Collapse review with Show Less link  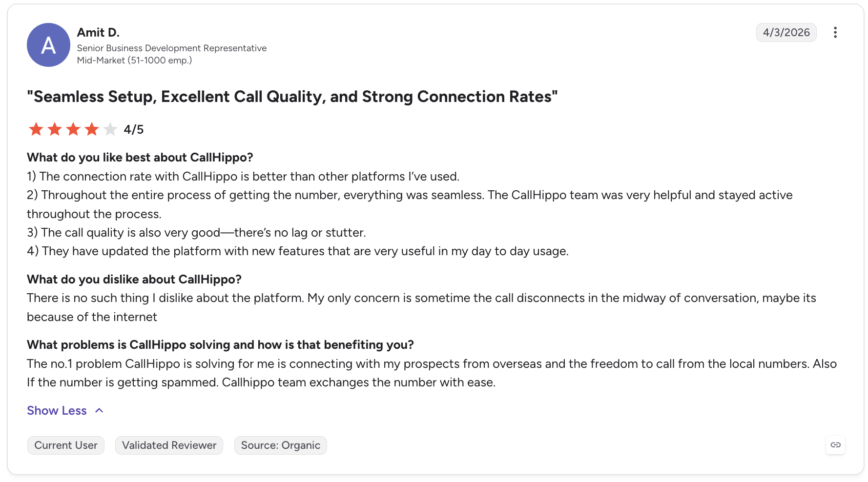[57, 411]
